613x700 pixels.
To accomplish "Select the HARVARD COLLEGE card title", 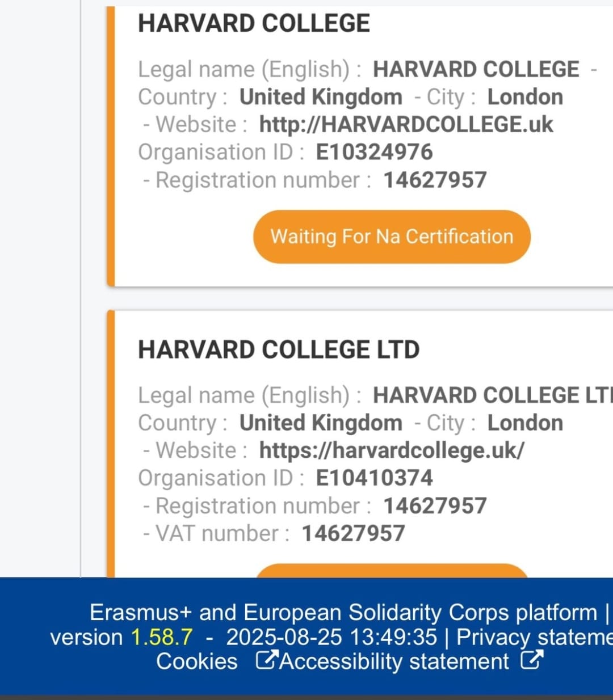I will coord(254,23).
